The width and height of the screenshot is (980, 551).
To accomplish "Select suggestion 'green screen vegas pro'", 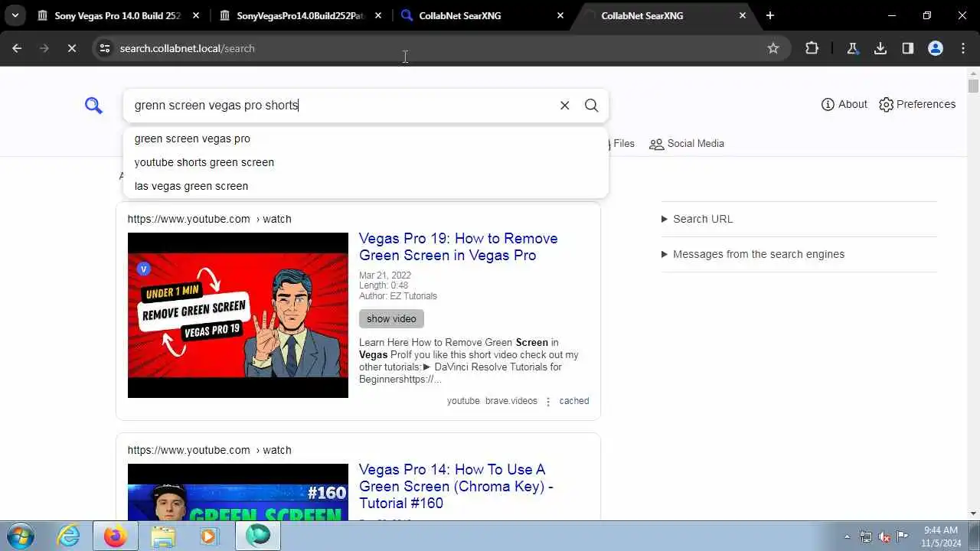I will pos(366,139).
